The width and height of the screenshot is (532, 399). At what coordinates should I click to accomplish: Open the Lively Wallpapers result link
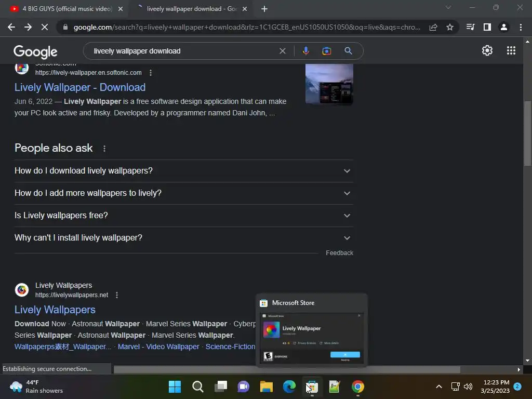[55, 310]
